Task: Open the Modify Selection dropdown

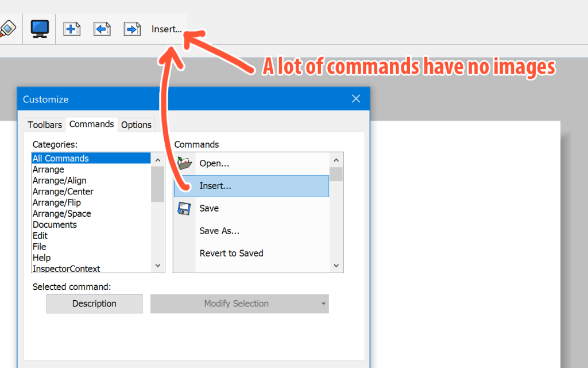Action: [x=239, y=304]
